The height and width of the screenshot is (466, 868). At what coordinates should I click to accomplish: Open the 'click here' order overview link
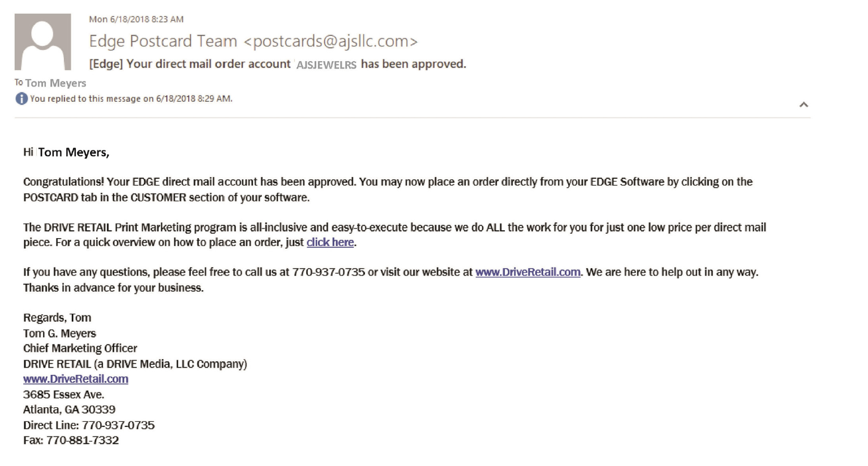tap(330, 243)
